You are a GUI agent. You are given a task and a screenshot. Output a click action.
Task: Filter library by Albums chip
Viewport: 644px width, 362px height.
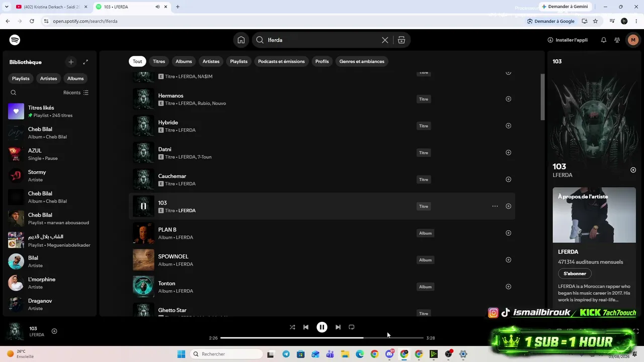pos(75,78)
